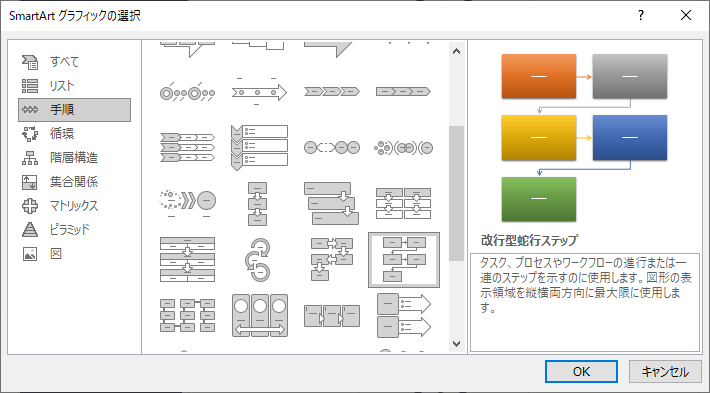Select the chevron process inside rectangular bar
The width and height of the screenshot is (710, 393).
pyautogui.click(x=403, y=92)
